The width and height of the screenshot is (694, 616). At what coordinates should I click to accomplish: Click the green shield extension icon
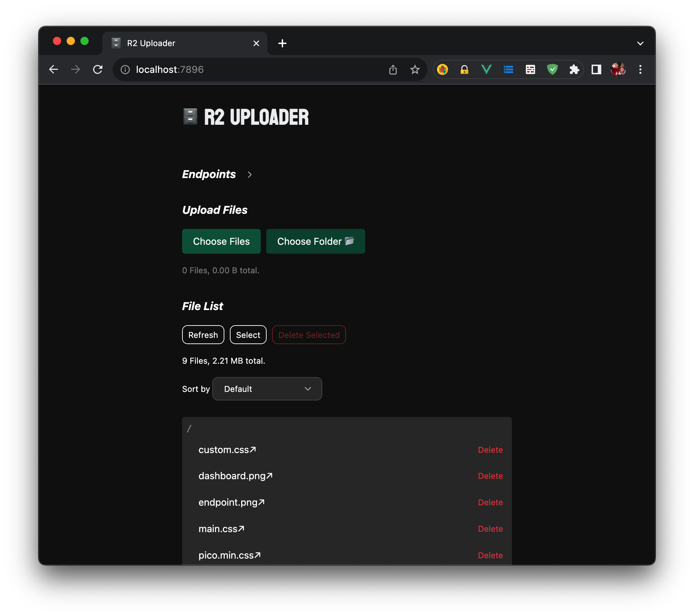[x=552, y=70]
